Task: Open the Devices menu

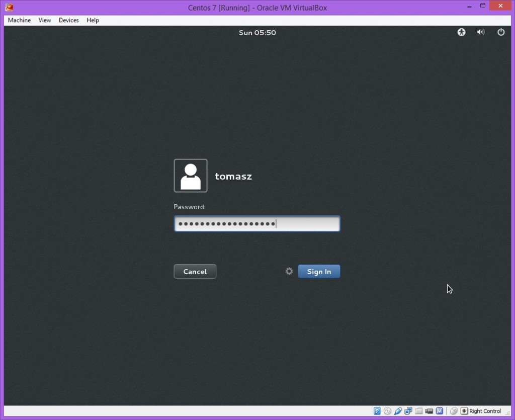Action: [x=68, y=20]
